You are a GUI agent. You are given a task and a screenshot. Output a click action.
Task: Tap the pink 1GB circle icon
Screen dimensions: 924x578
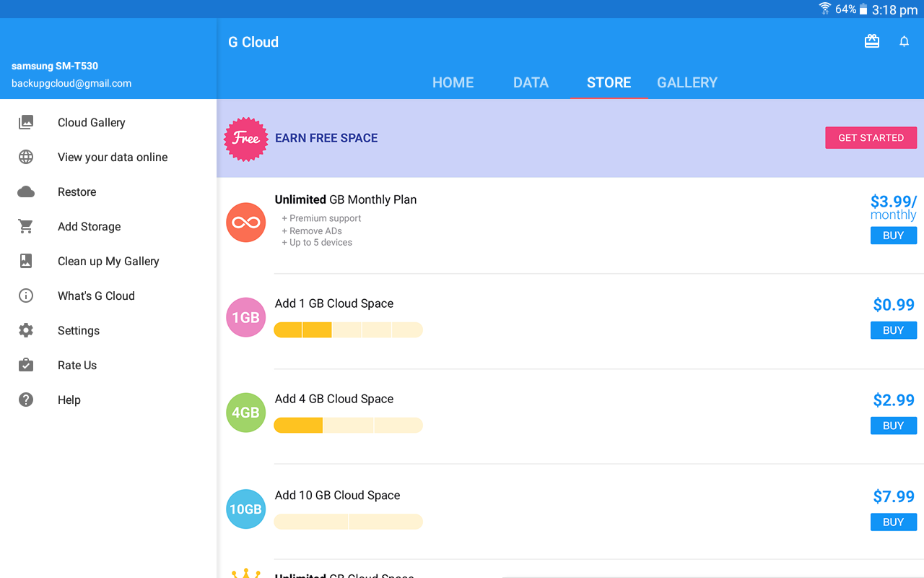tap(246, 317)
